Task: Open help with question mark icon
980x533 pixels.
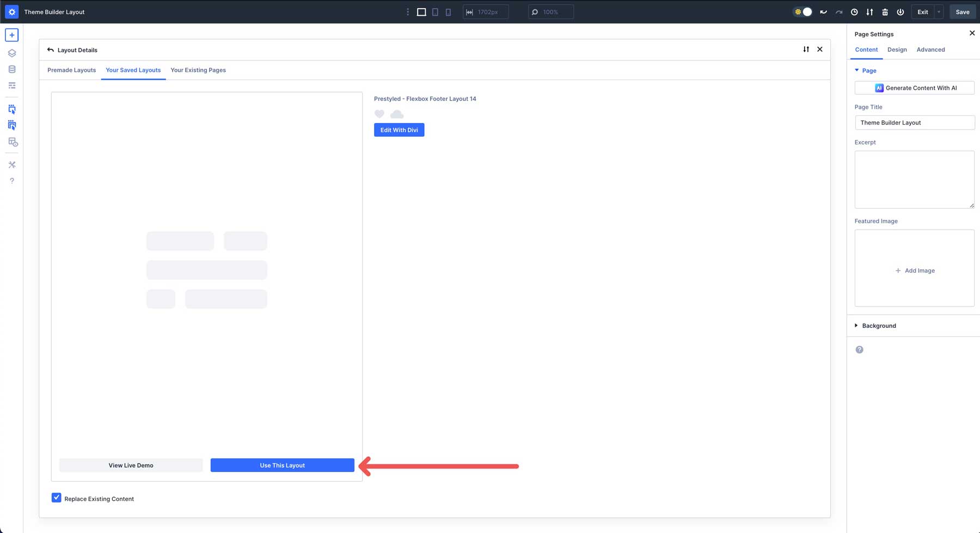Action: (x=11, y=180)
